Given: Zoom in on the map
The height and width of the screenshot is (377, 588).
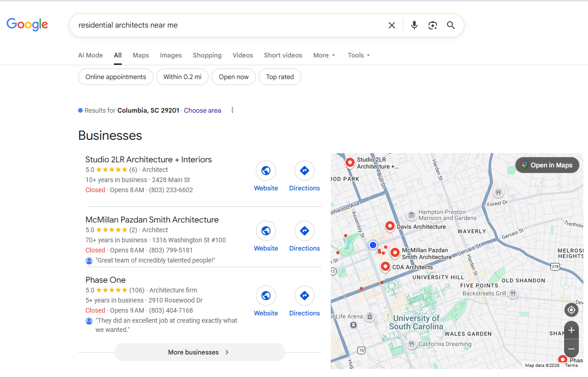Looking at the screenshot, I should 571,330.
